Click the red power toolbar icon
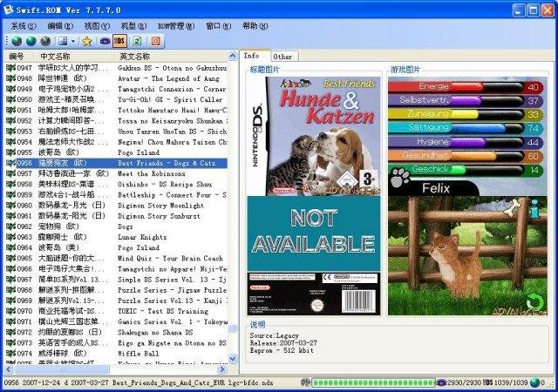Viewport: 558px width, 392px height. (x=155, y=41)
